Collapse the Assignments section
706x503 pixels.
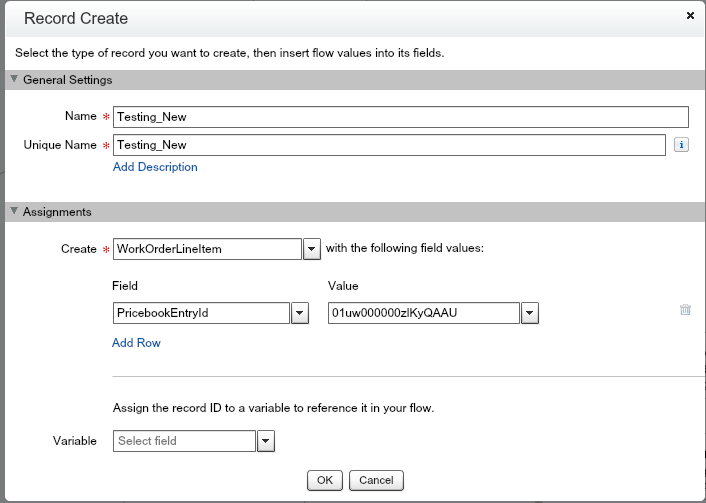tap(14, 212)
